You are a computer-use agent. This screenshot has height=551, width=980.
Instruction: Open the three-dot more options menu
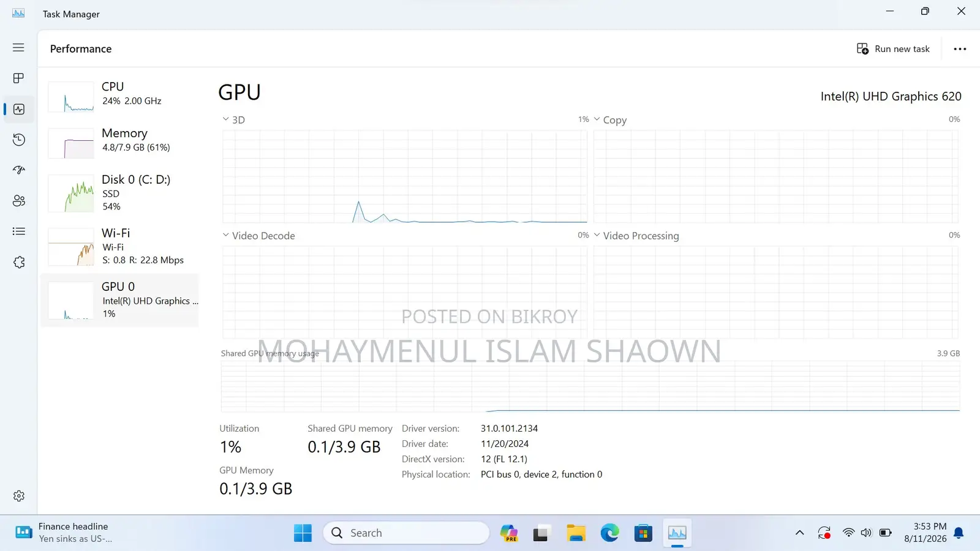(x=960, y=49)
